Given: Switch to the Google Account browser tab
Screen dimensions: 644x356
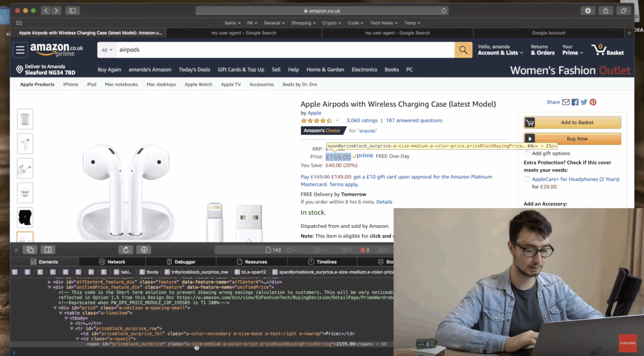Looking at the screenshot, I should tap(548, 33).
